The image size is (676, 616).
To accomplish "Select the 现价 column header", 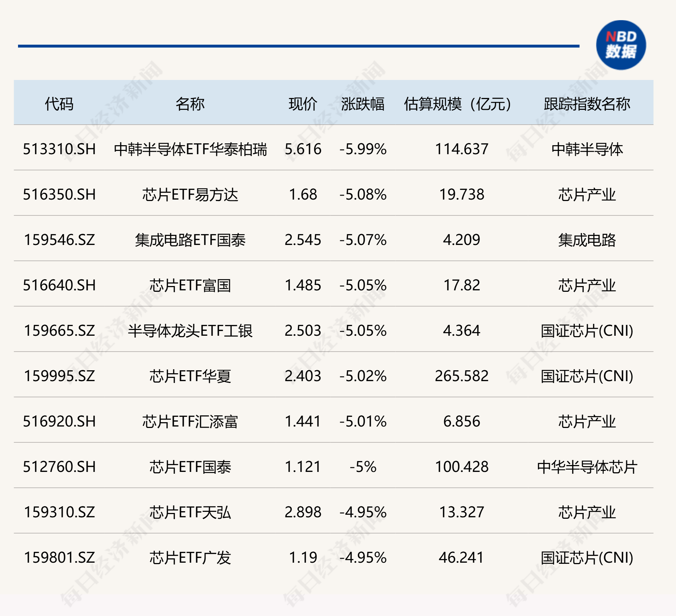I will tap(303, 104).
